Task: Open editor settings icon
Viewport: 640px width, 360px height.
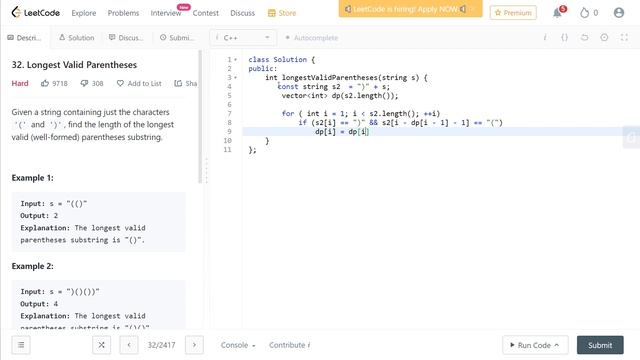Action: [x=604, y=38]
